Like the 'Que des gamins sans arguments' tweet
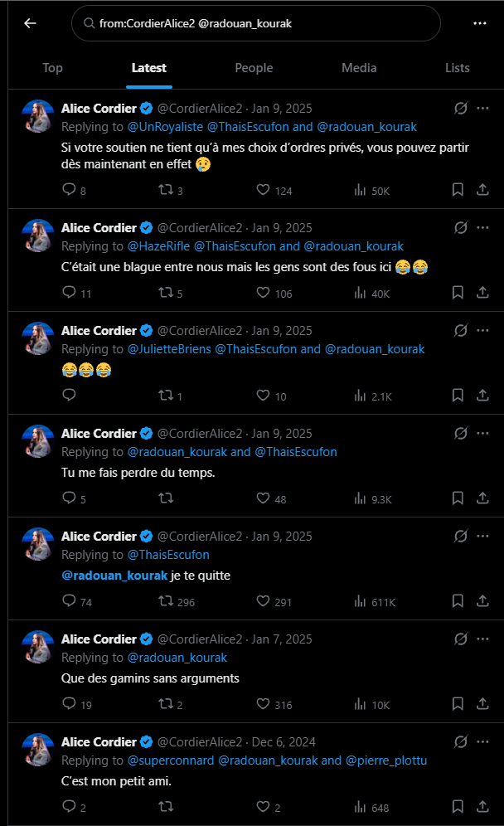 click(264, 704)
